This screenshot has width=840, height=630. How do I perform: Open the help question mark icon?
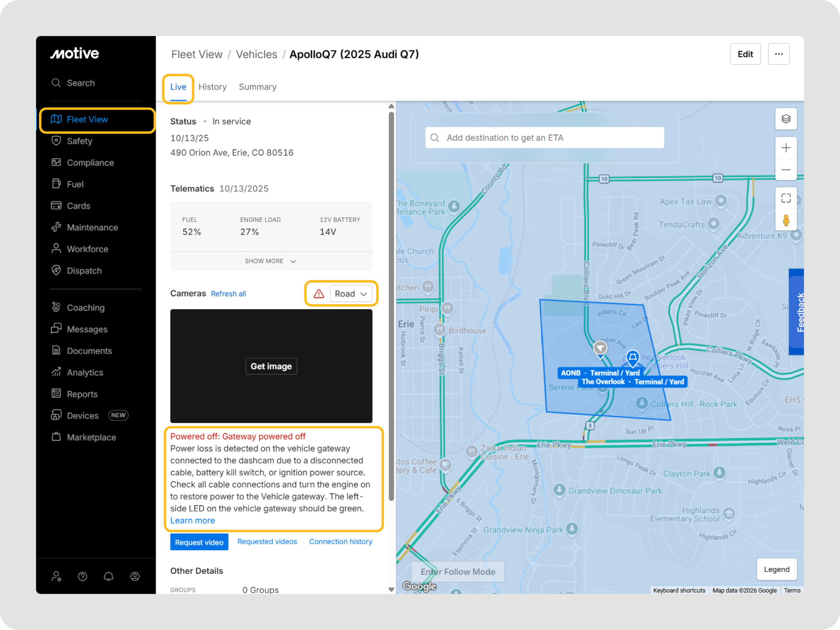point(82,576)
